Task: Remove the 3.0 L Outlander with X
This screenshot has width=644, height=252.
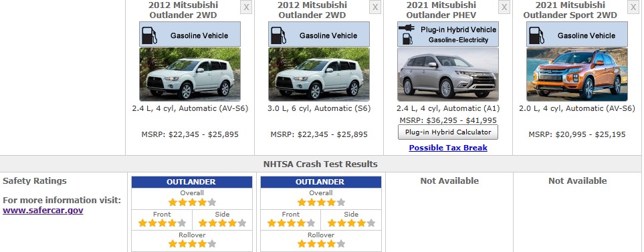Action: tap(375, 7)
